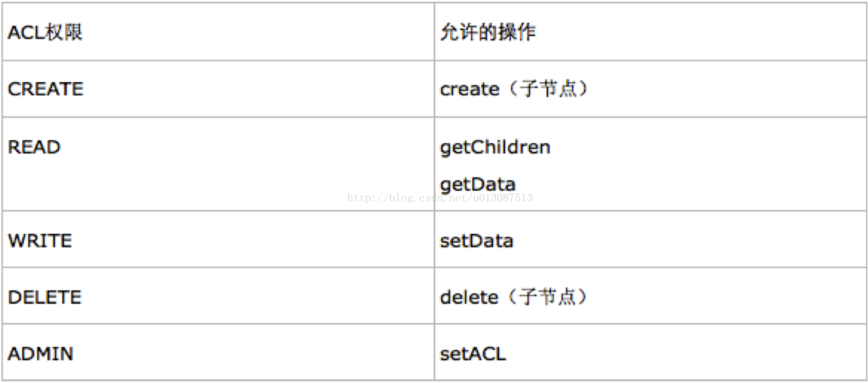The width and height of the screenshot is (868, 383).
Task: Click the setACL operation text
Action: pos(473,354)
